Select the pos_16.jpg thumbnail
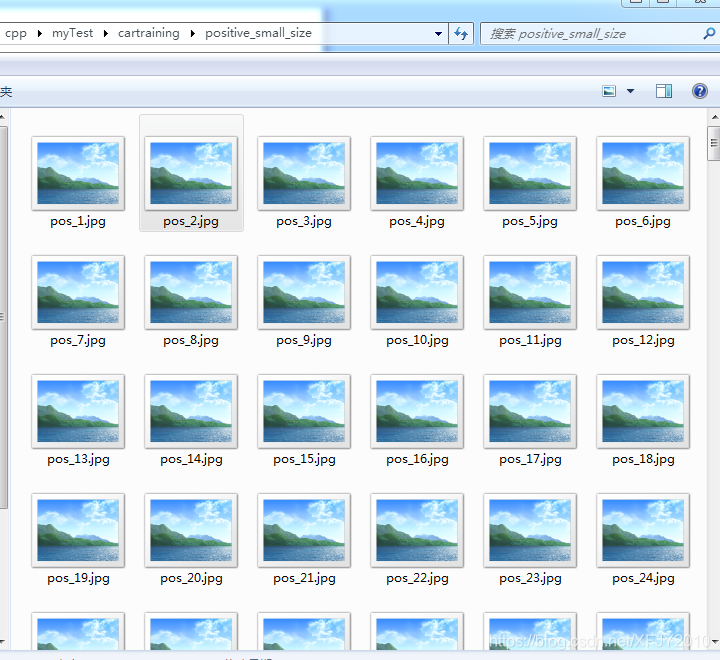 [x=417, y=411]
